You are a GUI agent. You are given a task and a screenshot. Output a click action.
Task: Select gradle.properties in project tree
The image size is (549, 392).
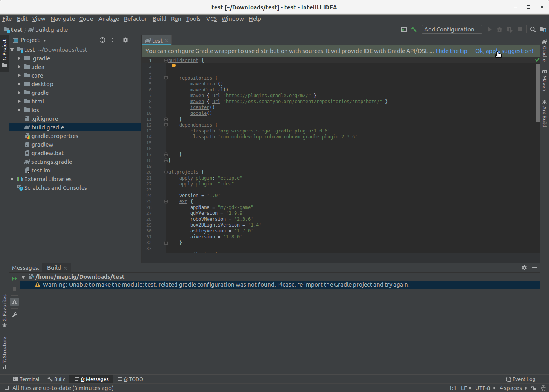coord(55,136)
